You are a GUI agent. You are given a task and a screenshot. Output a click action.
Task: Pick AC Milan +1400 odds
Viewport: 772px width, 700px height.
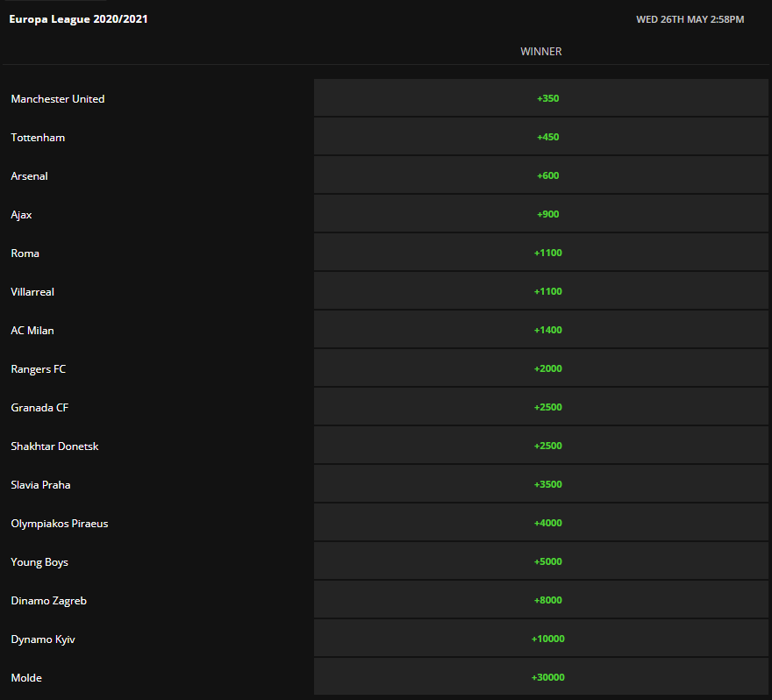(x=541, y=329)
